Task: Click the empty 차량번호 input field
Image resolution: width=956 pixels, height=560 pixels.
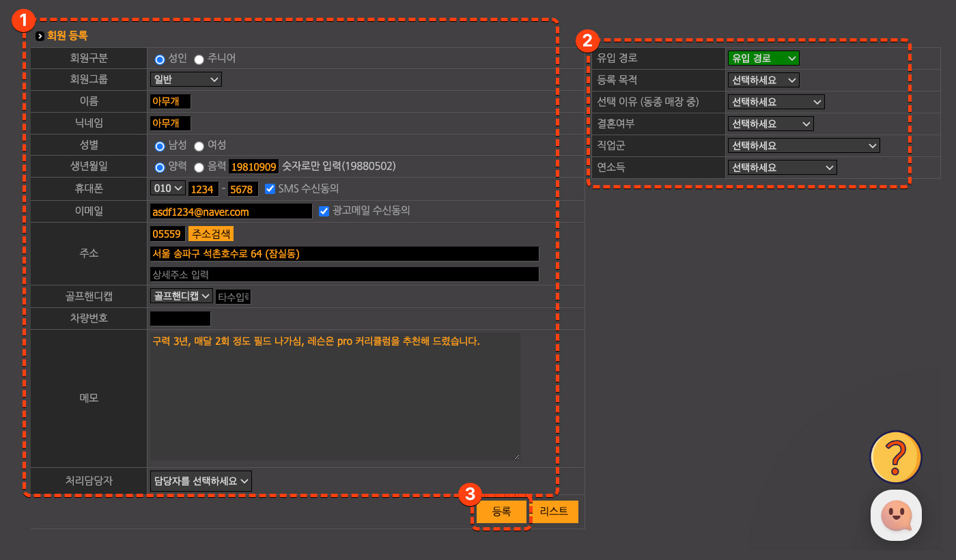Action: click(180, 319)
